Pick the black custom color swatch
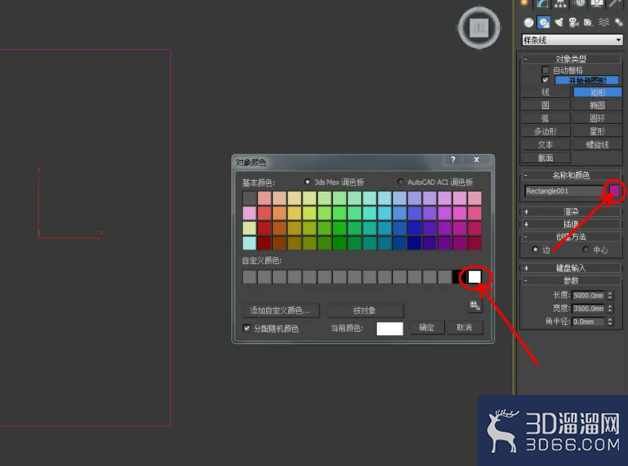The height and width of the screenshot is (466, 628). [x=458, y=277]
